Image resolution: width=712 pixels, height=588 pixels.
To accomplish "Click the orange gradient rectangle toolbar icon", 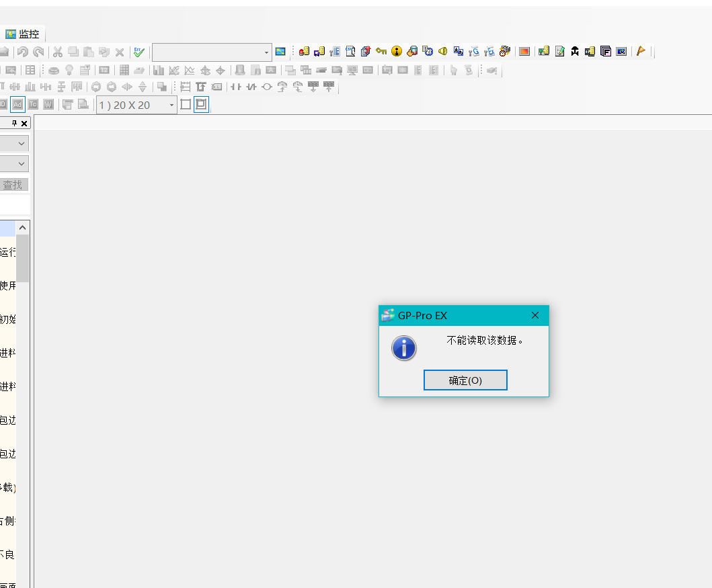I will [x=524, y=51].
